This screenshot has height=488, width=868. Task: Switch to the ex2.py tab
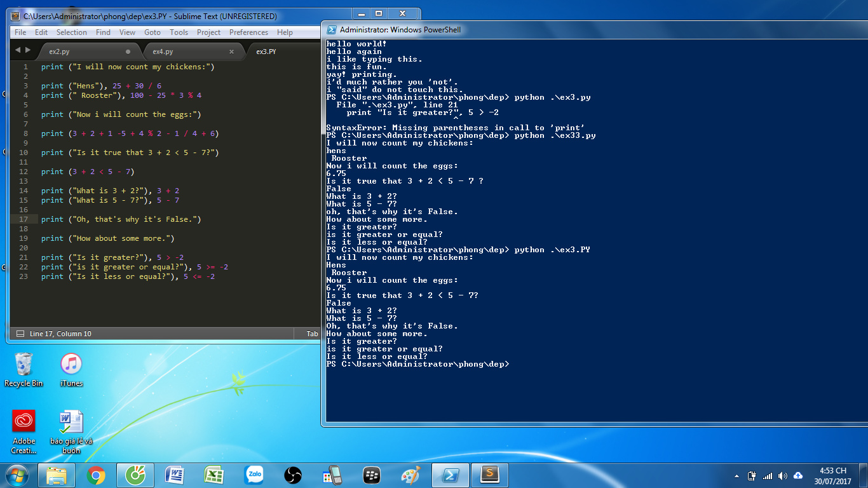click(59, 51)
